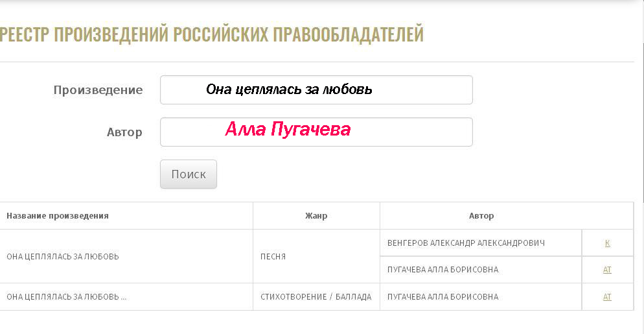Click the Автор label beside the input

click(x=124, y=132)
